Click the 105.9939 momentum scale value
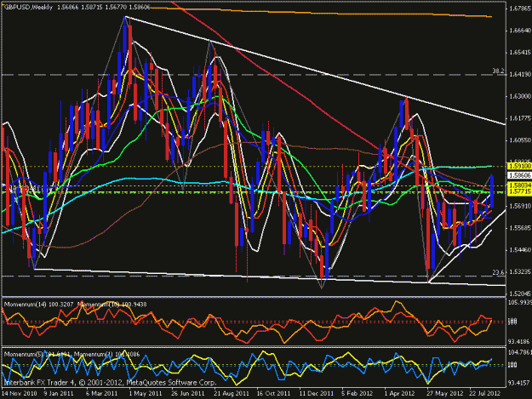The height and width of the screenshot is (399, 532). (x=520, y=302)
